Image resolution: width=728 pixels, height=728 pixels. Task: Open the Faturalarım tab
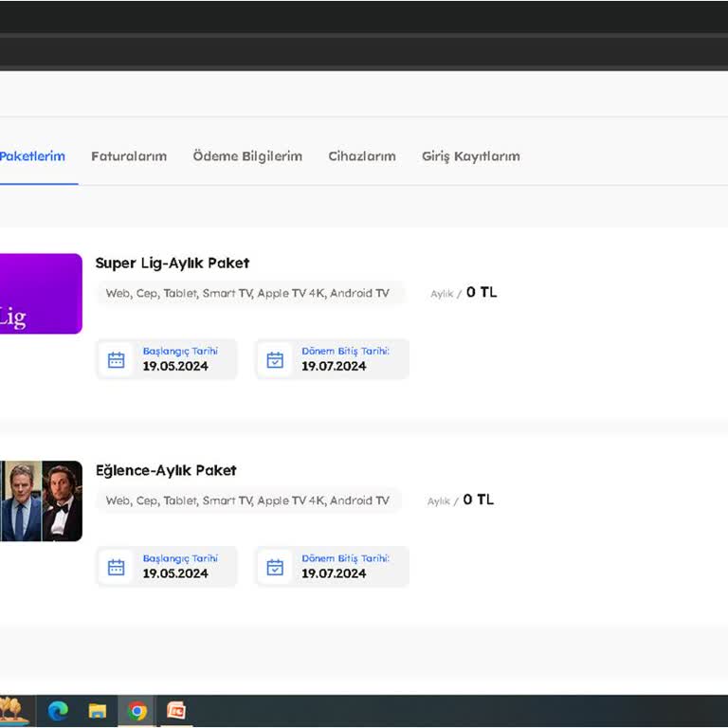(129, 156)
